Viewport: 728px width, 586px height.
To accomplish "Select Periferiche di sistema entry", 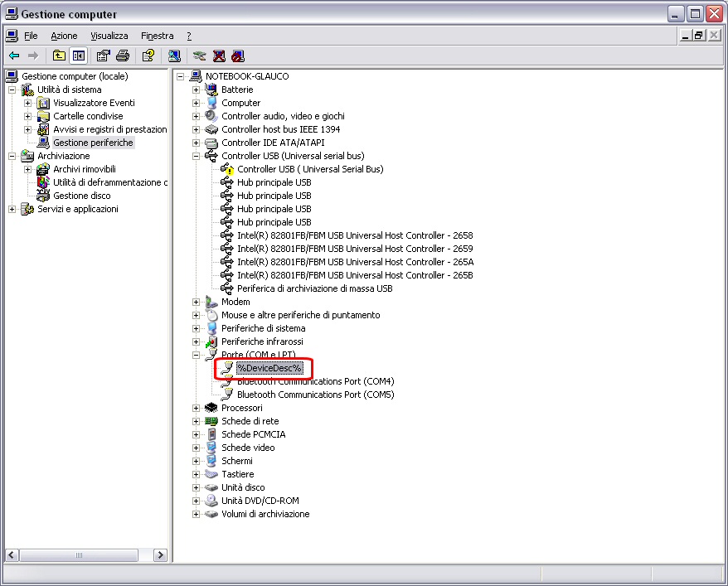I will (x=263, y=328).
